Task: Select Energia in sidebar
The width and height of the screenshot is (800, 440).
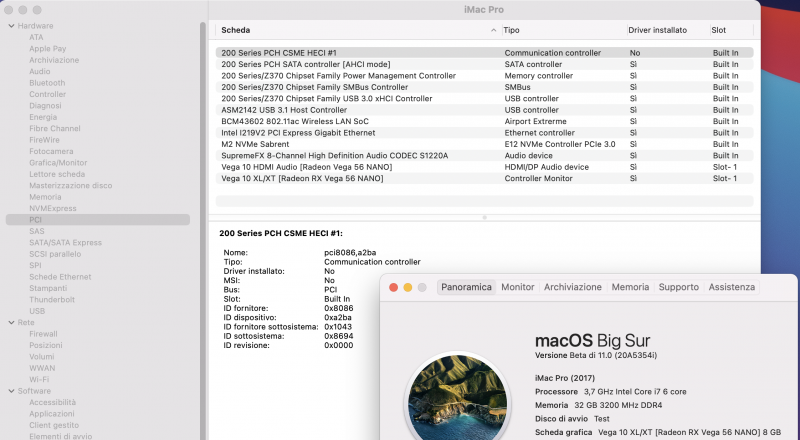Action: click(x=43, y=117)
